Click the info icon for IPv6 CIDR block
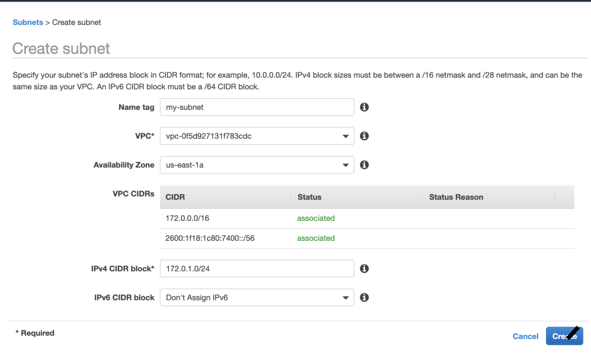Viewport: 591px width, 364px height. (364, 297)
